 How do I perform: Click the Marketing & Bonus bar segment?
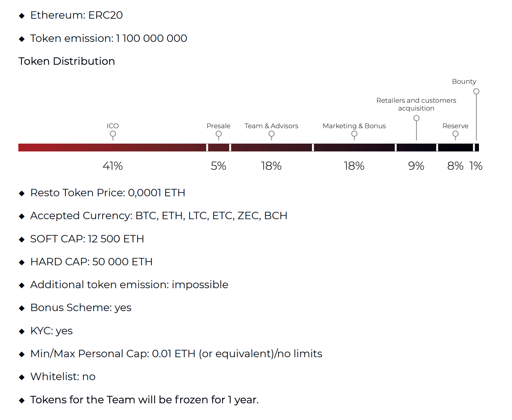click(354, 148)
